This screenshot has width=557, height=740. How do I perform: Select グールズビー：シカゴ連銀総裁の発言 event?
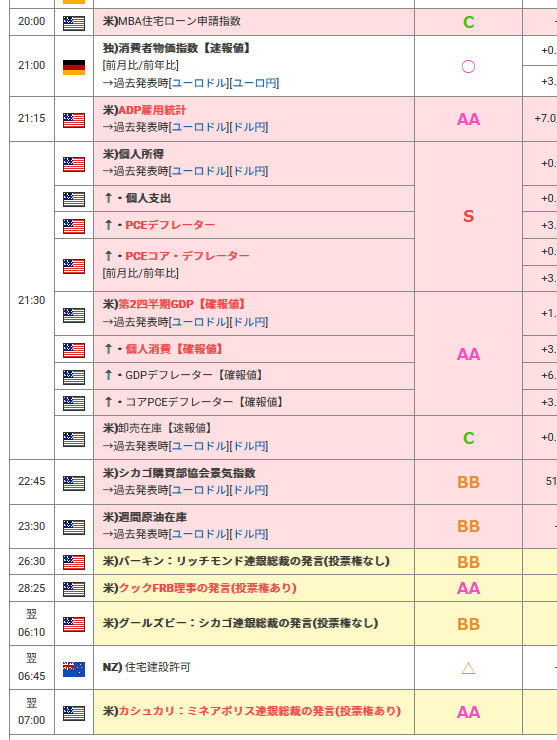[240, 623]
